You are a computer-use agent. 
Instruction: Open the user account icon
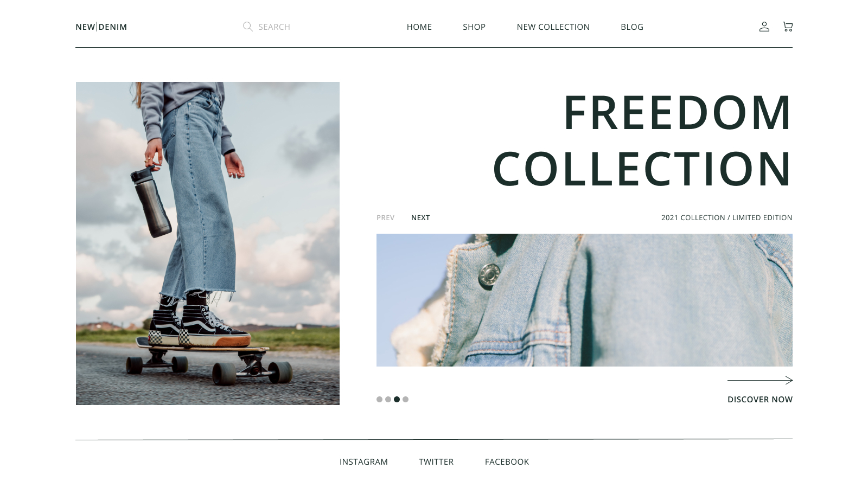tap(764, 27)
